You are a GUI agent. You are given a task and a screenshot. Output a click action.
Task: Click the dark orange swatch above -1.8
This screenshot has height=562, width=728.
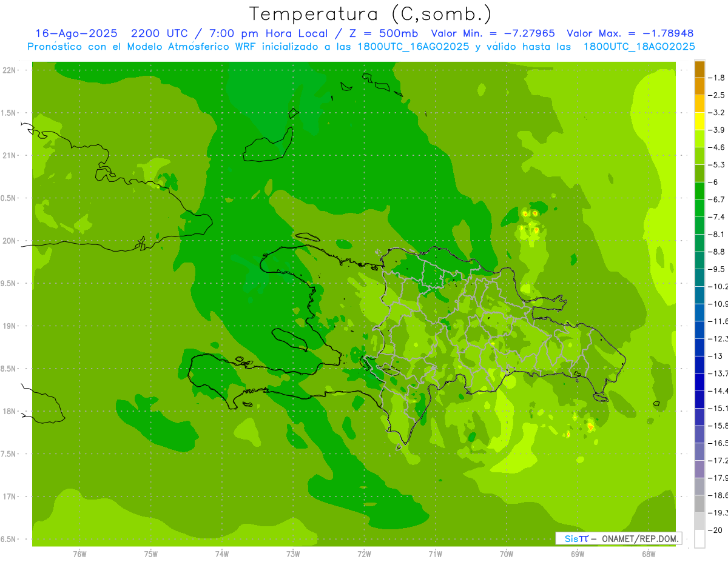(x=699, y=69)
